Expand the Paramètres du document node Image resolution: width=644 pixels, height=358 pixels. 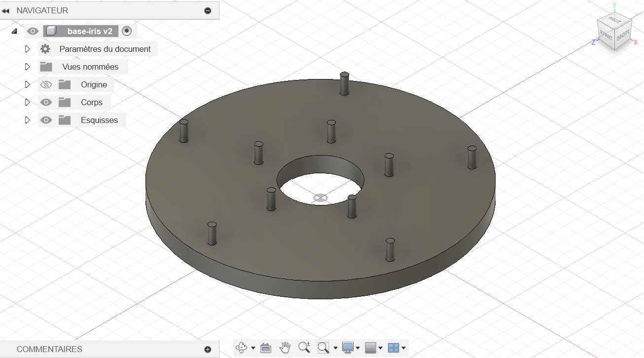[28, 49]
